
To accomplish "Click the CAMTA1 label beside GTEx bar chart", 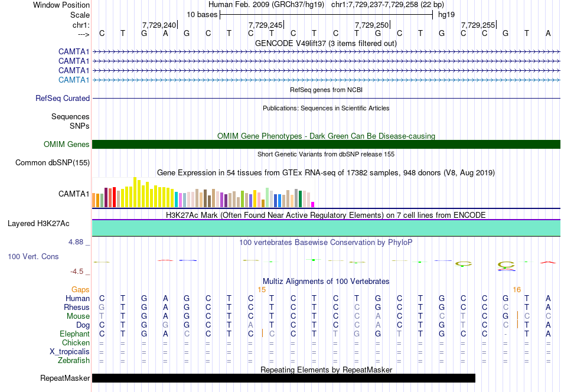I will (x=74, y=194).
